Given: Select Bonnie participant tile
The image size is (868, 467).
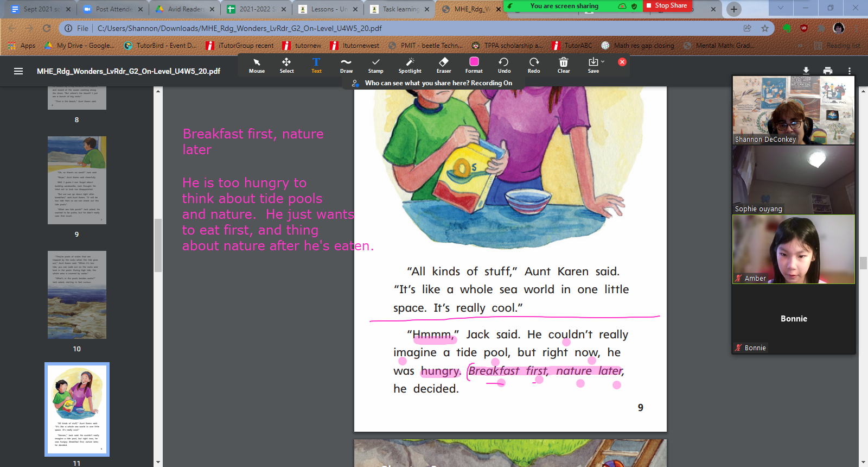Looking at the screenshot, I should click(x=794, y=319).
